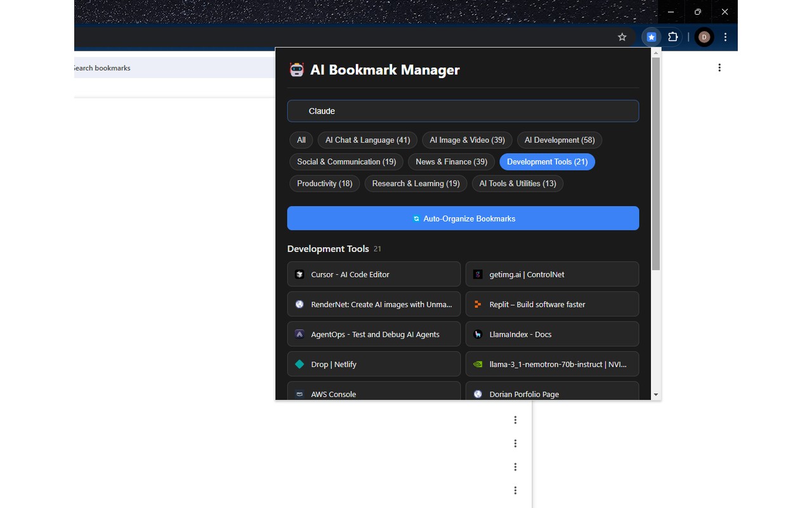Viewport: 812px width, 508px height.
Task: Click the NVIDIA nemotron favicon icon
Action: tap(478, 364)
